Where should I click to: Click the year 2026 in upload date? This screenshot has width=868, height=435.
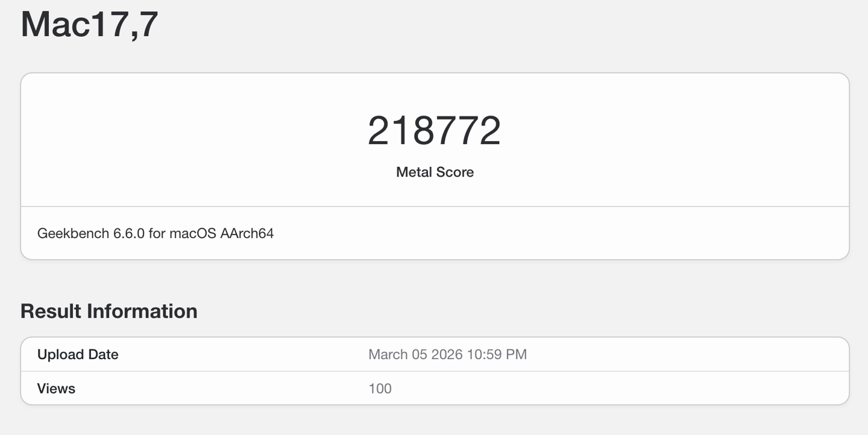[x=447, y=354]
